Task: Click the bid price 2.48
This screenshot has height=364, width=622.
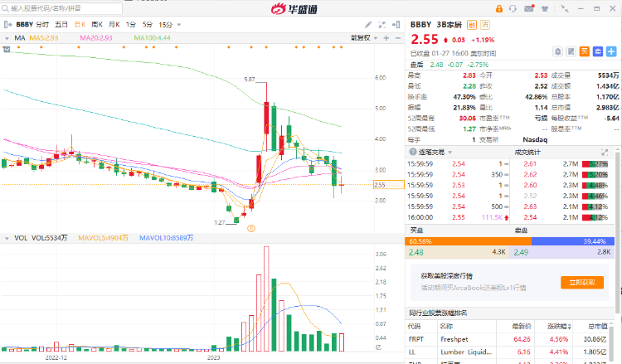Action: (x=416, y=252)
